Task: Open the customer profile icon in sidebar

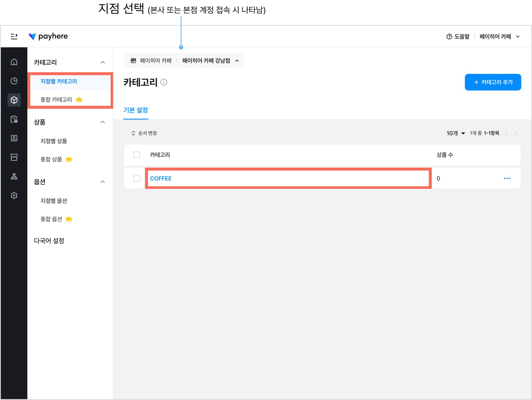Action: [14, 138]
